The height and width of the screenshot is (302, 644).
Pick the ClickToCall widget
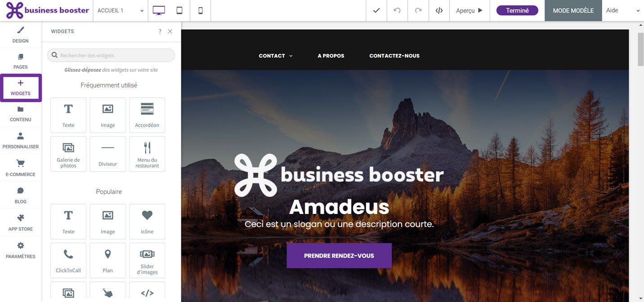[68, 260]
